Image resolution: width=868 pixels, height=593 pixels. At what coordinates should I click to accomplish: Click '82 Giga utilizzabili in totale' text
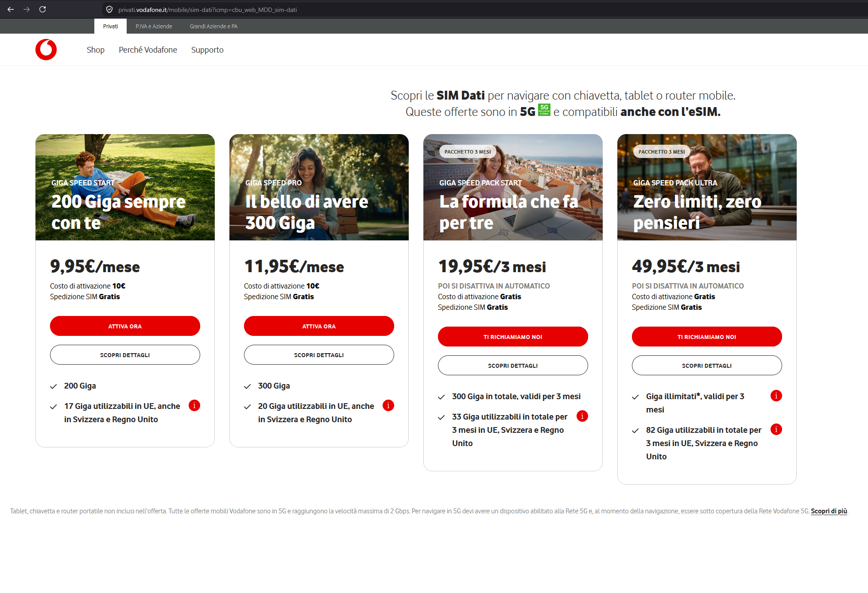tap(704, 443)
